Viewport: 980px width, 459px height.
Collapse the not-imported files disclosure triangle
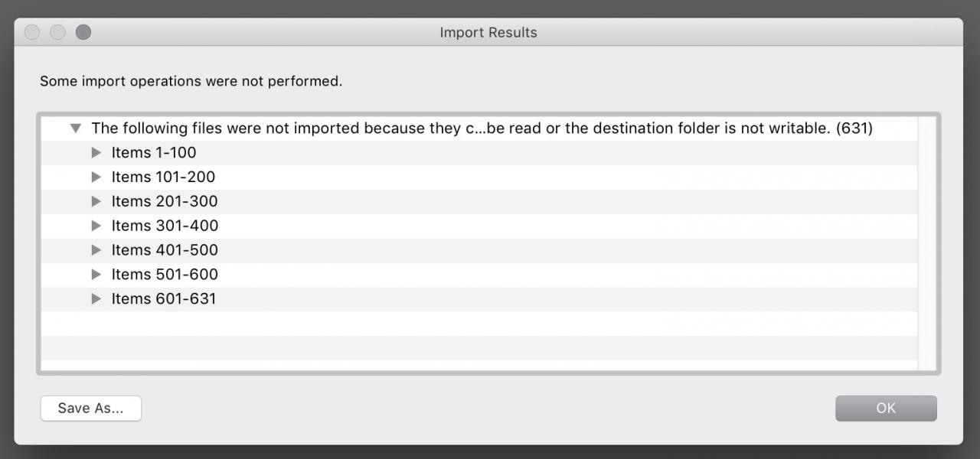click(x=75, y=129)
